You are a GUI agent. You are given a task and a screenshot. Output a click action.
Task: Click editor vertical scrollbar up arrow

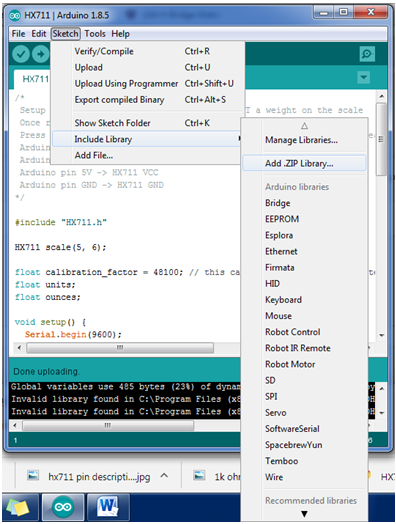point(382,97)
